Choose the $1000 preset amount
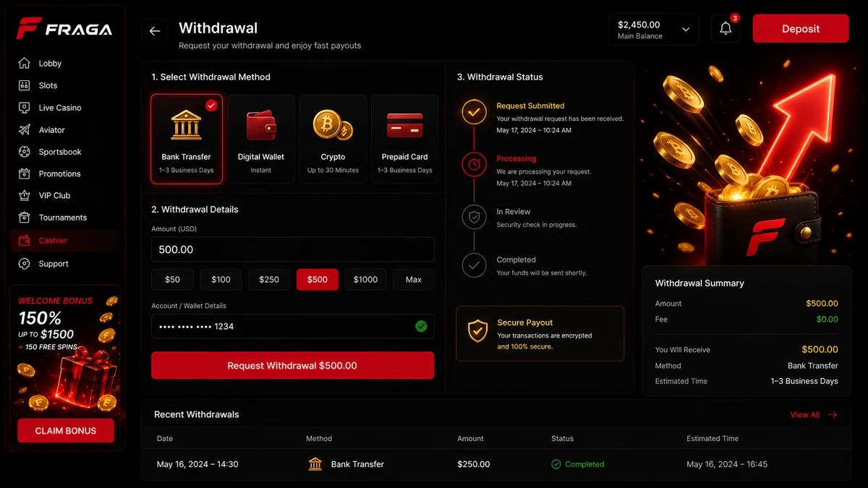868x488 pixels. [365, 280]
